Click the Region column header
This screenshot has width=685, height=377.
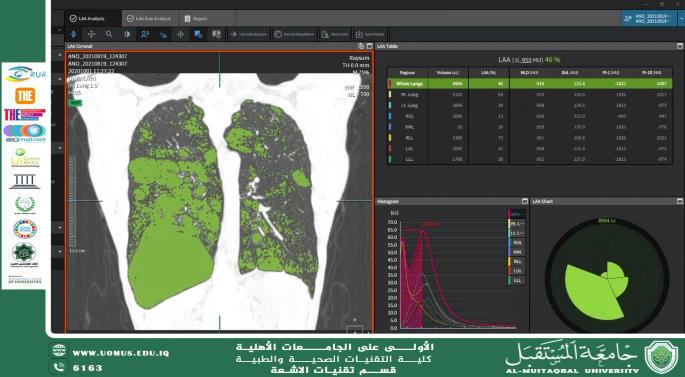(x=407, y=73)
